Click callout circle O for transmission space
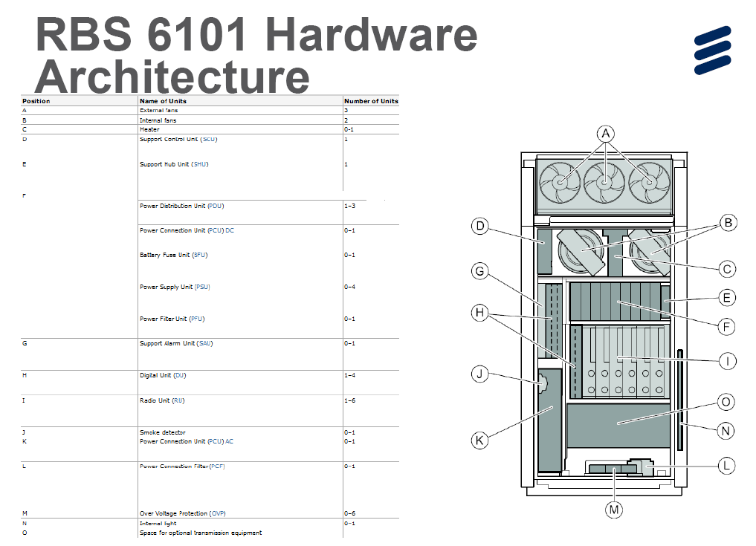This screenshot has width=756, height=546. [x=727, y=402]
